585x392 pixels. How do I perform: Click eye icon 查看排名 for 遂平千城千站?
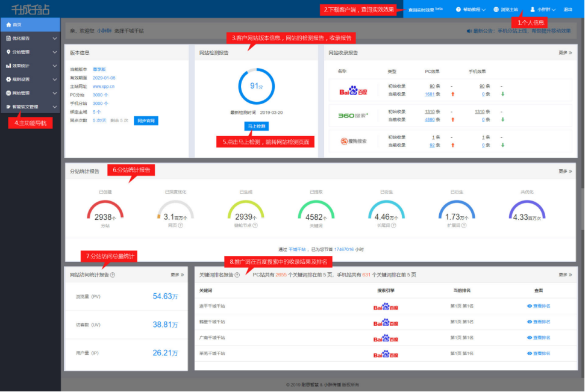point(530,306)
